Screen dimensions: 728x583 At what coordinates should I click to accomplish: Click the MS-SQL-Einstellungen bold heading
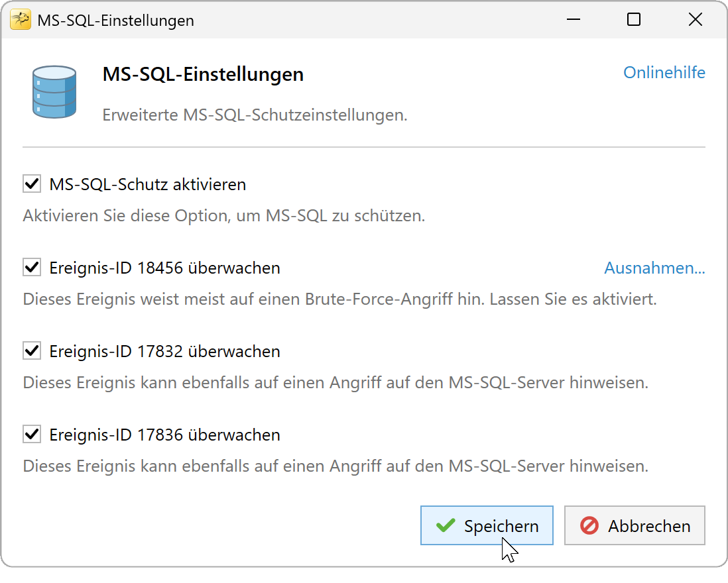(x=203, y=74)
